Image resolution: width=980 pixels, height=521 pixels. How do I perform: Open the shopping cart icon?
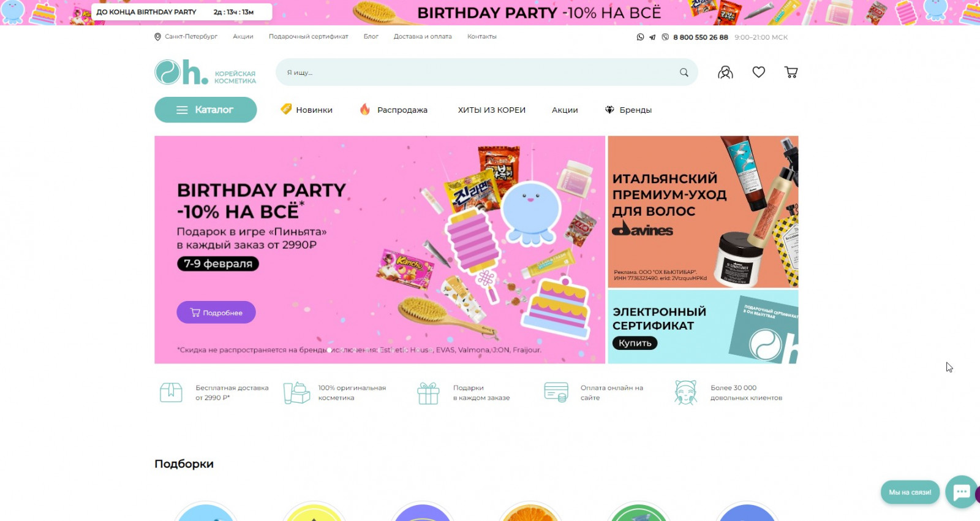791,72
